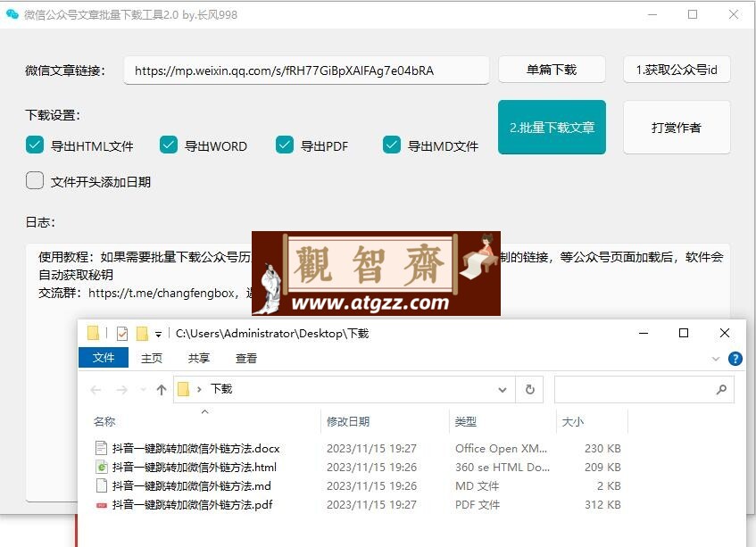Click the 312 KB size cell
Screen dimensions: 756x547
coord(602,504)
